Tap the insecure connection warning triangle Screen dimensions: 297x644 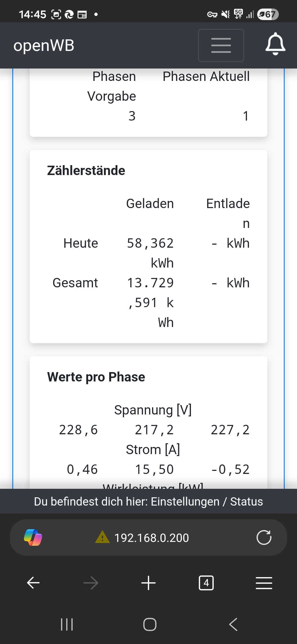[x=102, y=537]
